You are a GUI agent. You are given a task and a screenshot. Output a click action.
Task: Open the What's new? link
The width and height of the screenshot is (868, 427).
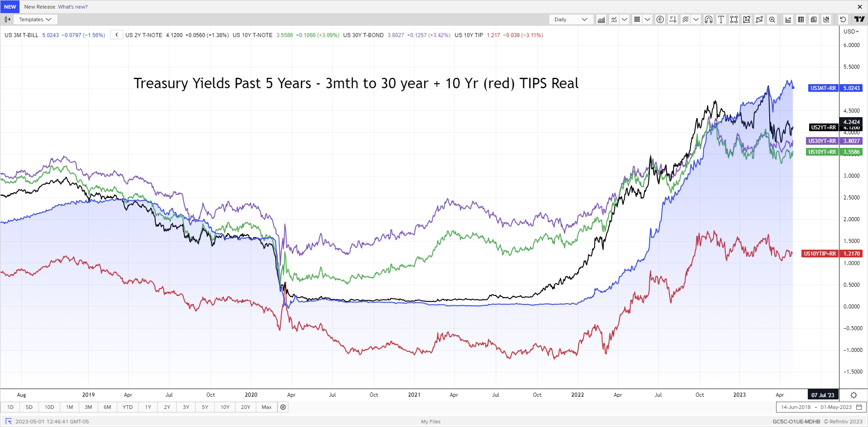73,7
